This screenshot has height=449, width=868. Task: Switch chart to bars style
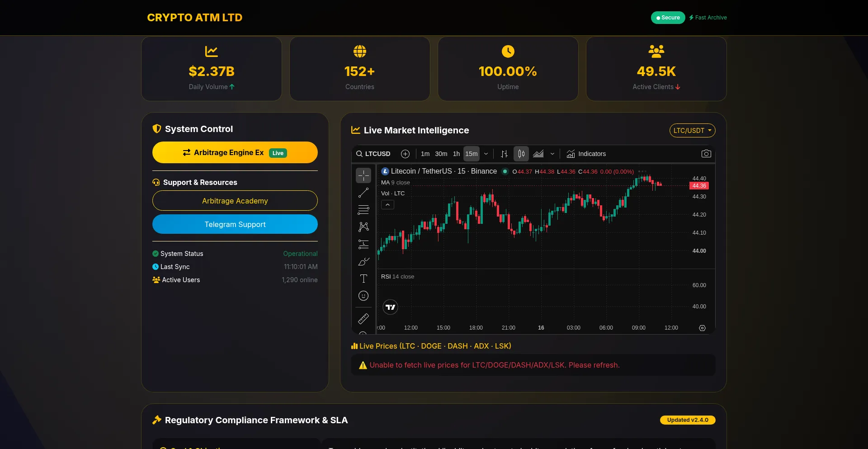pos(505,154)
